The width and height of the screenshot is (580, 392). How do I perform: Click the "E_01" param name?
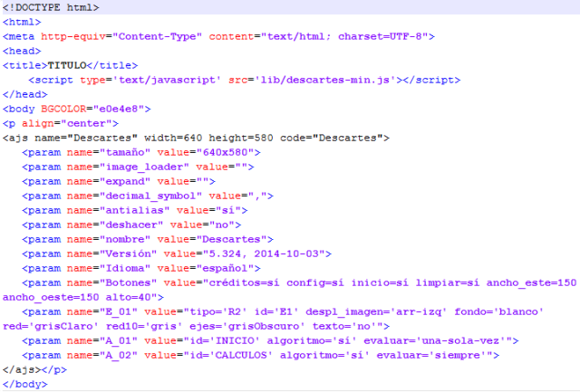tap(119, 311)
